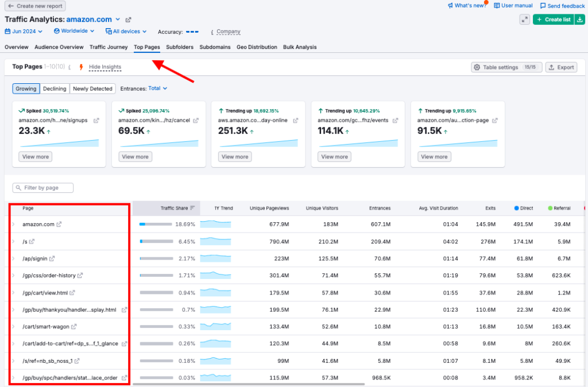
Task: Click the Filter by page input field
Action: (x=44, y=188)
